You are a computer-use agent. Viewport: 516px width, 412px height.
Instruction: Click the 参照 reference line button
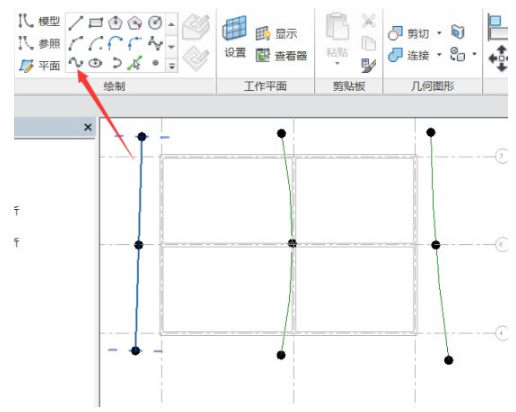click(39, 43)
